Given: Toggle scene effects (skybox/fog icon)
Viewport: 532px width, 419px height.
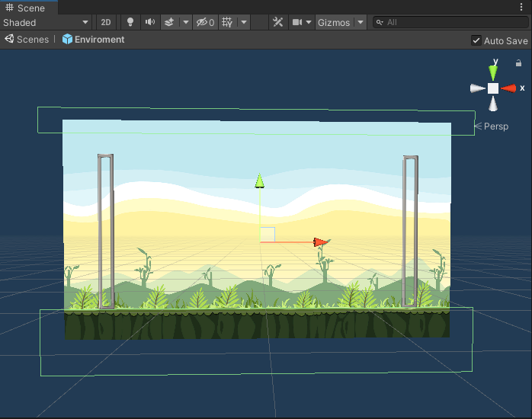Looking at the screenshot, I should pyautogui.click(x=169, y=23).
